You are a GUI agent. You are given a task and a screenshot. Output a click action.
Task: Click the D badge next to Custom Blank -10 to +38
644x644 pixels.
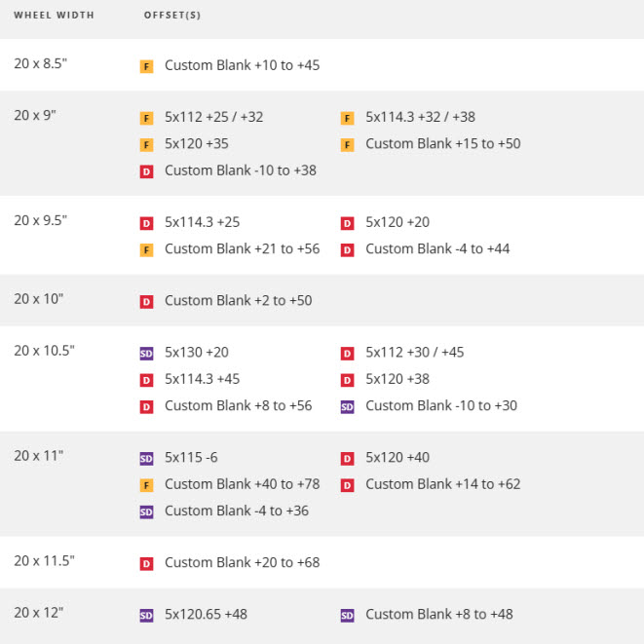[x=147, y=170]
